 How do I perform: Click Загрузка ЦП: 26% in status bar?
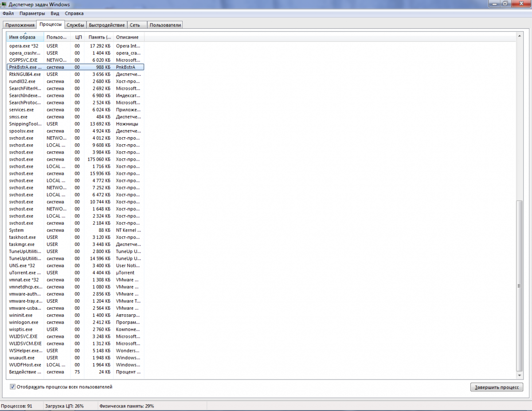click(64, 406)
